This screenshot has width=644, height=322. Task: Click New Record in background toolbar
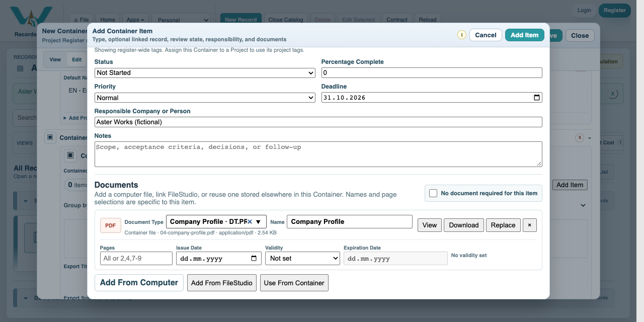point(241,20)
